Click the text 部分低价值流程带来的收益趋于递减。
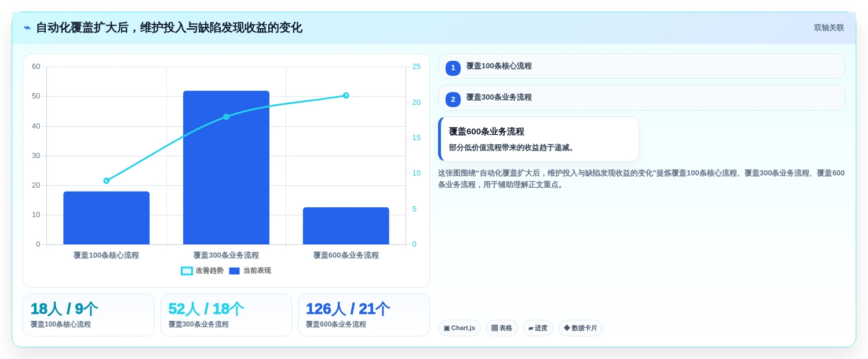Viewport: 868px width, 359px height. coord(513,148)
